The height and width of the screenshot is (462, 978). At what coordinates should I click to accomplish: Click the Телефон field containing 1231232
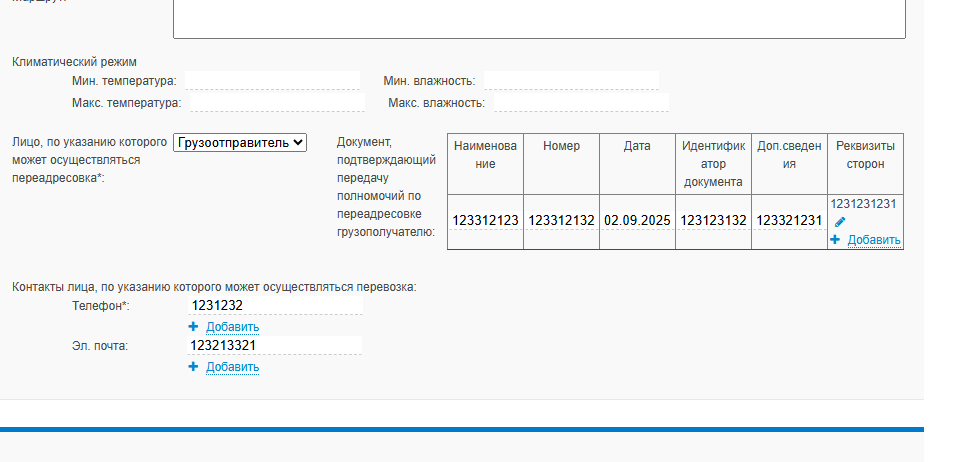point(275,306)
